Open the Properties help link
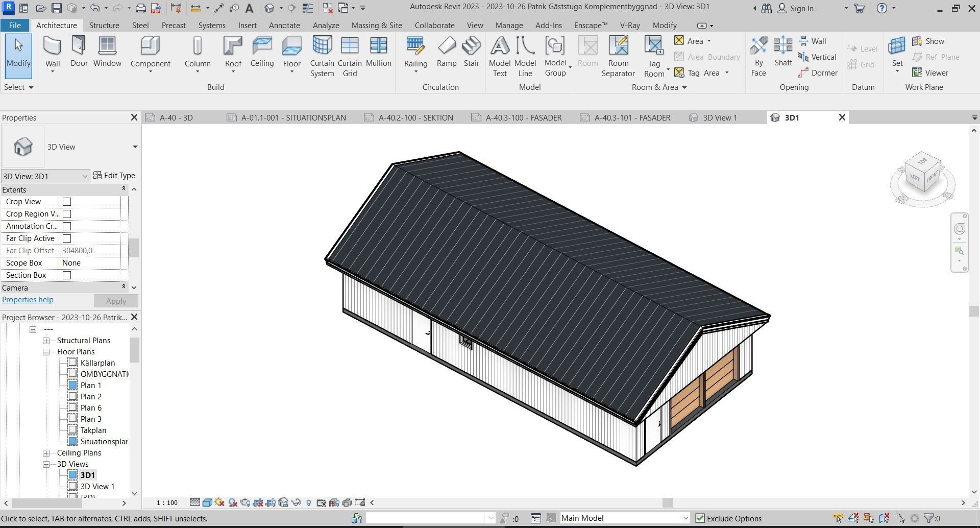The width and height of the screenshot is (980, 528). click(x=28, y=300)
